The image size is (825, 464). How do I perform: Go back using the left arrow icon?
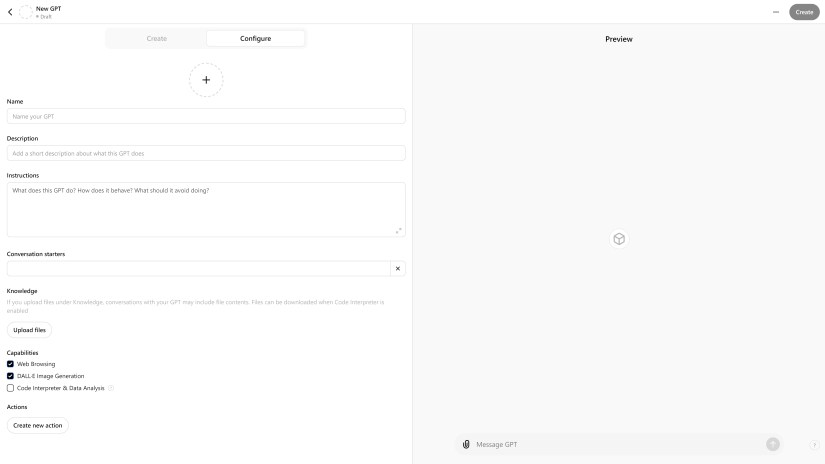(10, 12)
